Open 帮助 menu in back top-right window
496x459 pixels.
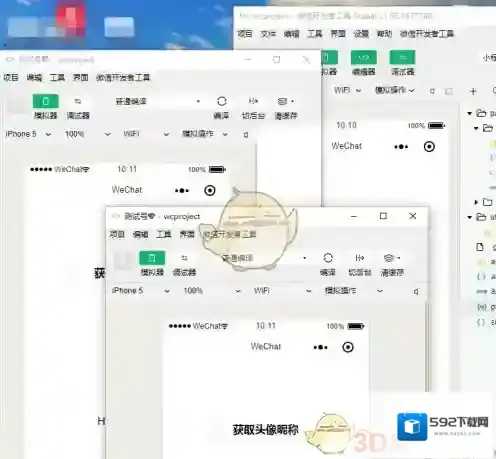point(384,34)
